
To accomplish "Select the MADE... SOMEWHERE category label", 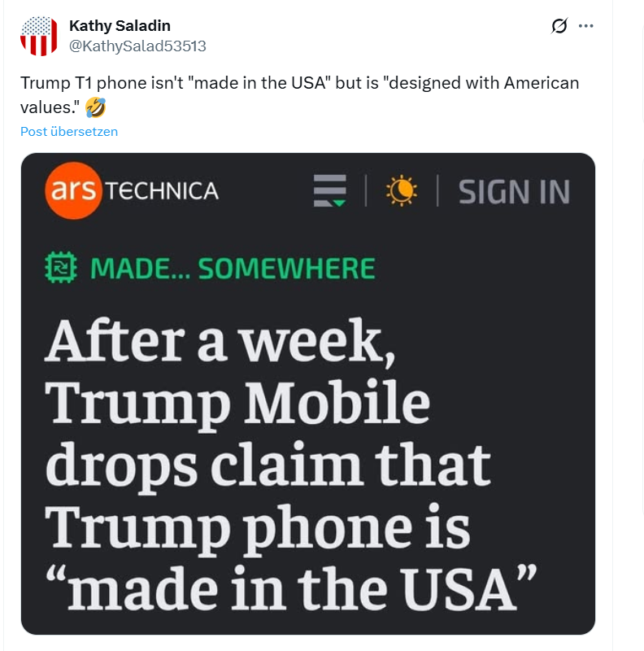I will pyautogui.click(x=233, y=268).
